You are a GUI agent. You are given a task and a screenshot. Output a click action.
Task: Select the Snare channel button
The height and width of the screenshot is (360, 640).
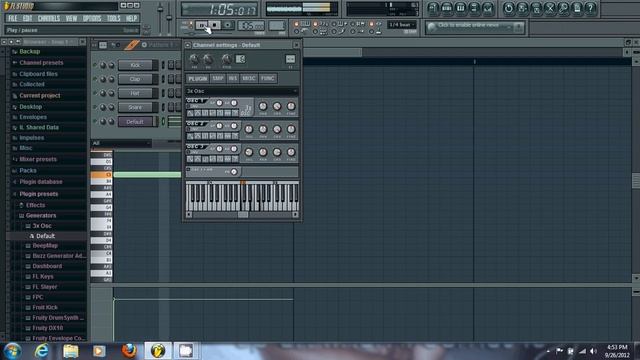(135, 107)
